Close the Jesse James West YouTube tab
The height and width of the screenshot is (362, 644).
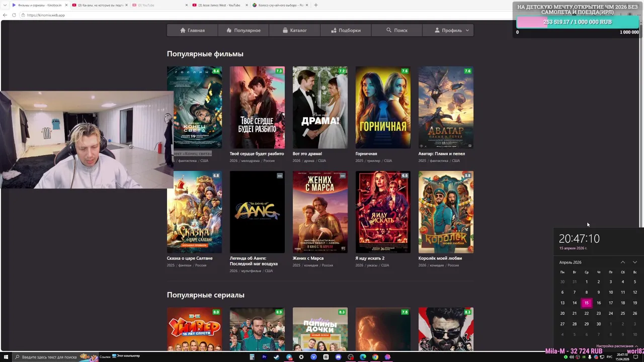click(246, 5)
